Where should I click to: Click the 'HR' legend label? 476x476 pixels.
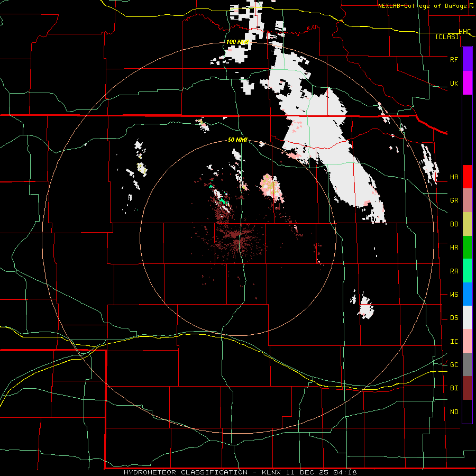pos(454,248)
